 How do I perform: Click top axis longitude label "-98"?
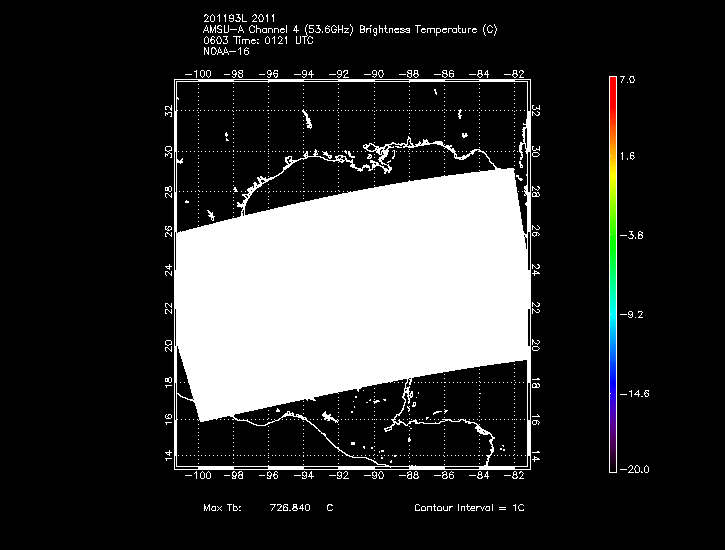point(233,74)
